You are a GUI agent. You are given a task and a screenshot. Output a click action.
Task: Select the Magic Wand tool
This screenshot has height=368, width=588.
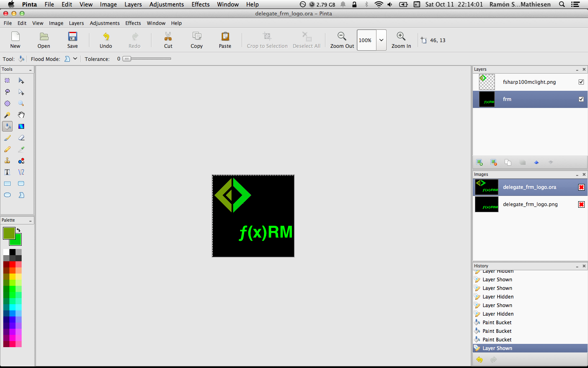(x=7, y=115)
